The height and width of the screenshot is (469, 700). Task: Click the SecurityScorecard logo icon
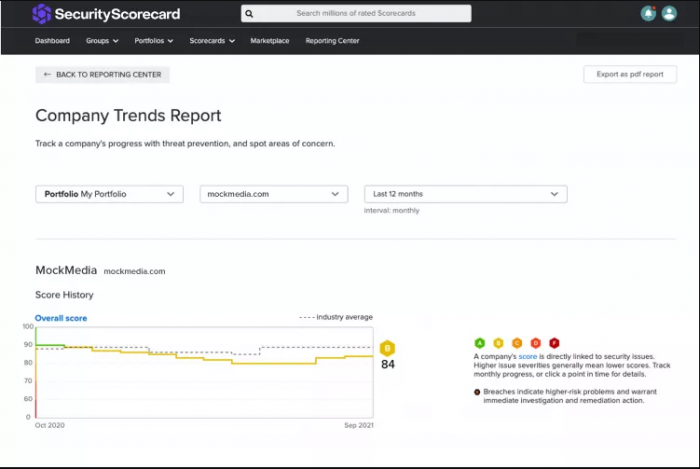point(42,14)
